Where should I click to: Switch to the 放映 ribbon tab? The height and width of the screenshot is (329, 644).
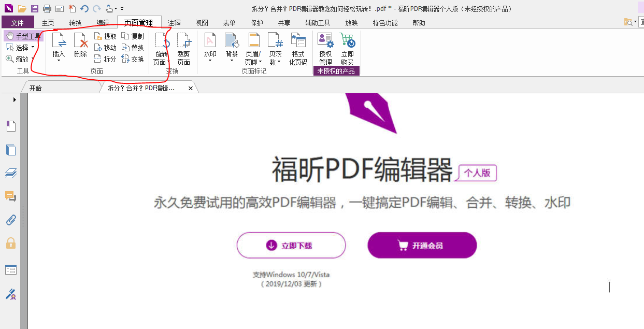click(x=351, y=23)
